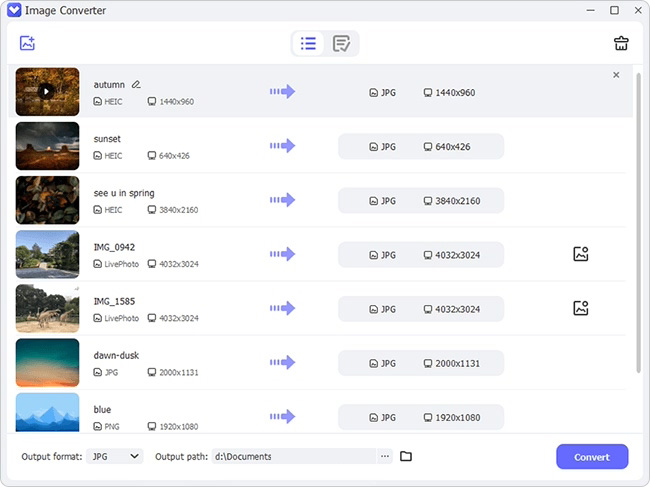
Task: Remove the autumn item with the X
Action: pos(616,75)
